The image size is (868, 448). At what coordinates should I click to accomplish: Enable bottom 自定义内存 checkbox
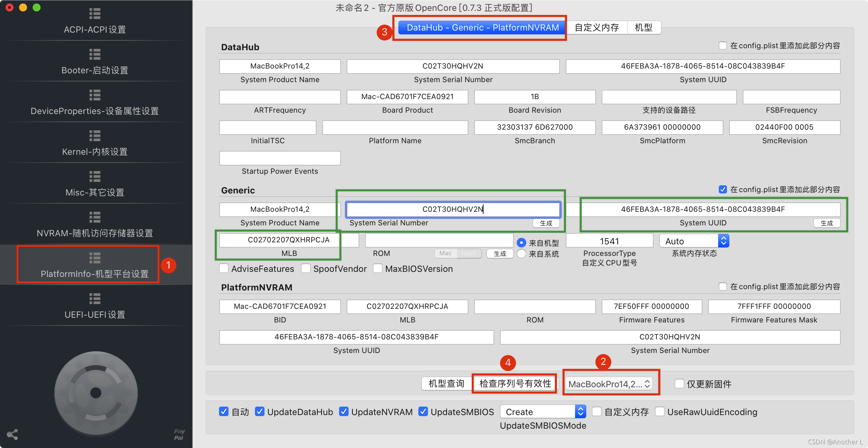[x=597, y=412]
